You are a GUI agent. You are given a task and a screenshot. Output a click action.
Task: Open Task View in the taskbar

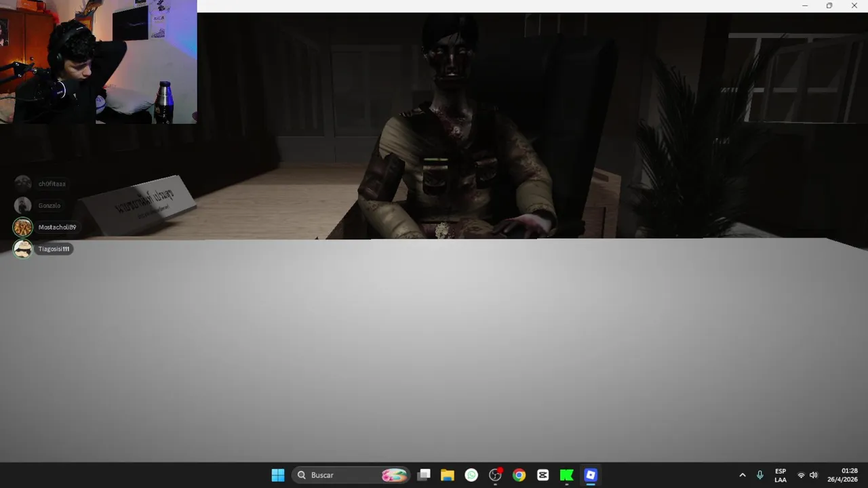click(x=424, y=475)
